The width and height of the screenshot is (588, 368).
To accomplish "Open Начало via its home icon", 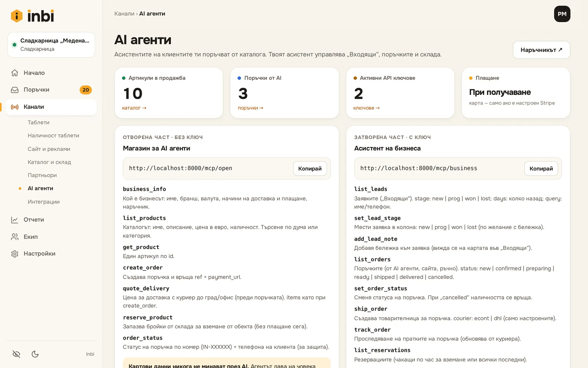I will 15,73.
